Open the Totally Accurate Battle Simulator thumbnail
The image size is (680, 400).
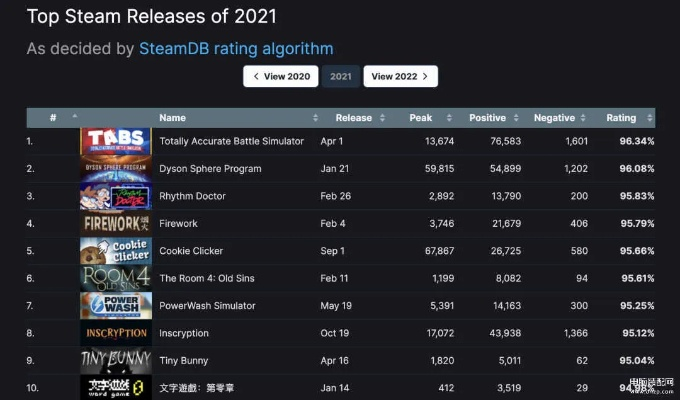coord(115,141)
